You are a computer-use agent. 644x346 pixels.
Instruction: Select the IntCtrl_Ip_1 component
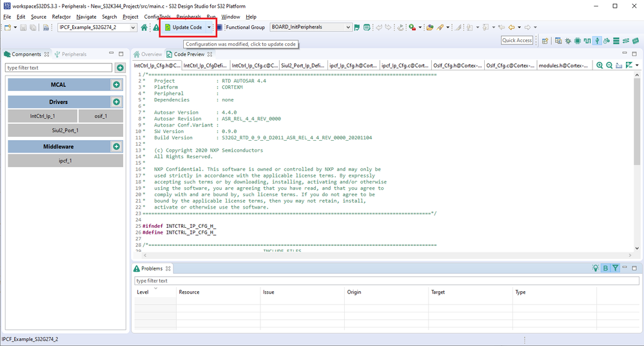coord(43,116)
